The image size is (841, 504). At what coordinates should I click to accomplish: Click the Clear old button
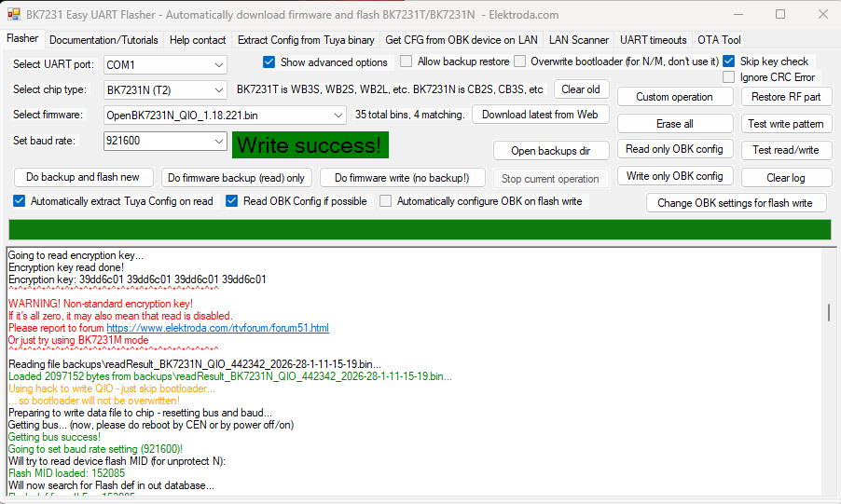tap(582, 89)
